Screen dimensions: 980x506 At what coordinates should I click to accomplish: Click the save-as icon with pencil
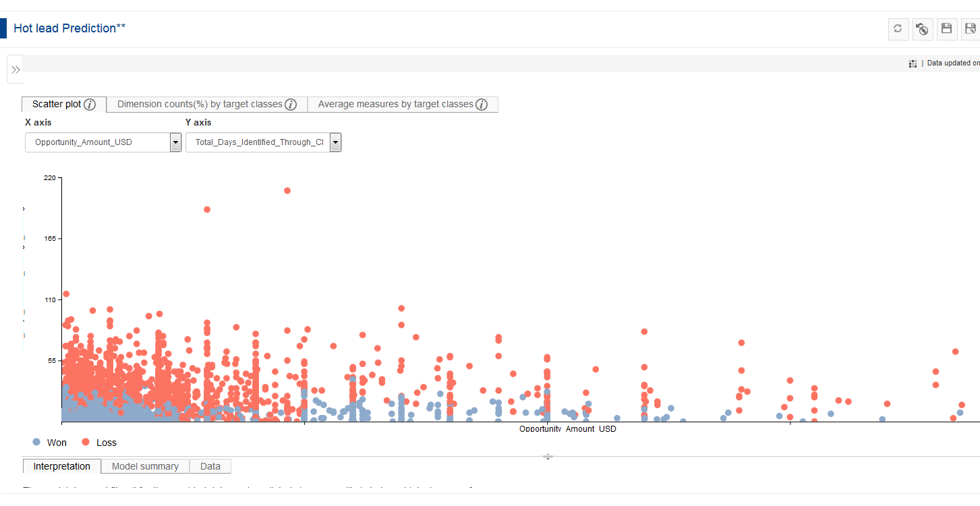(971, 28)
